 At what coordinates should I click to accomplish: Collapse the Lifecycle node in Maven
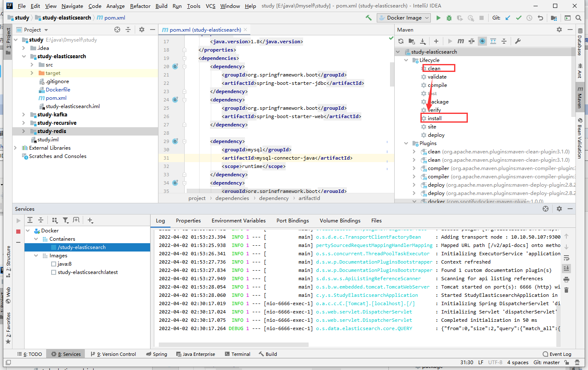click(406, 60)
